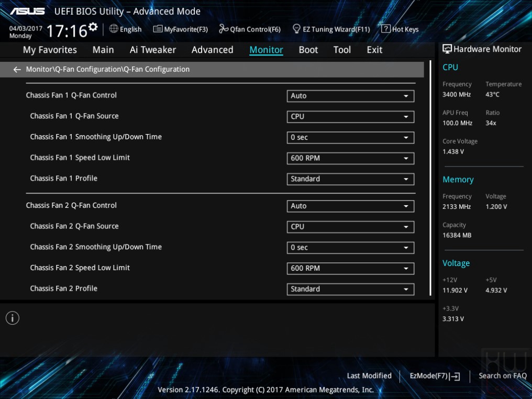Open the Exit tab

click(x=374, y=50)
